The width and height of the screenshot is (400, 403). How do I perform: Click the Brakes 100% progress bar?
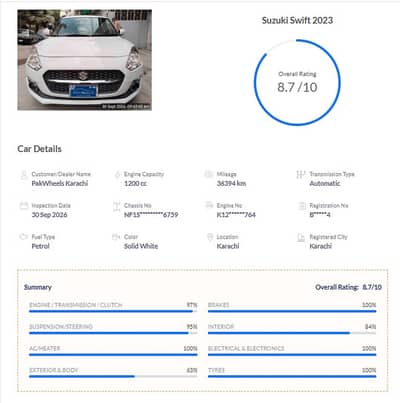coord(292,311)
